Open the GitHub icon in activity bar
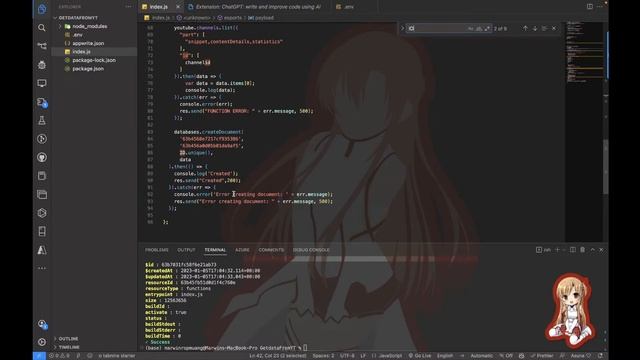Image resolution: width=640 pixels, height=360 pixels. (42, 157)
